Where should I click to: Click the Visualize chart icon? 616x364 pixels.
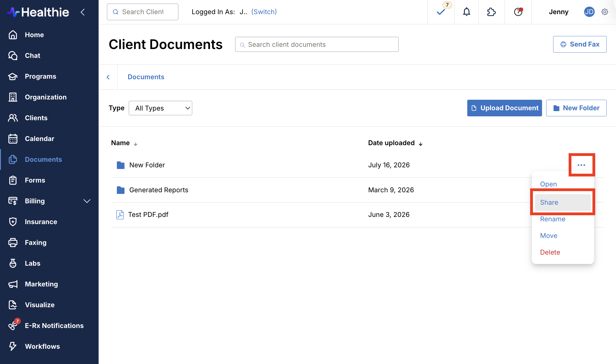(13, 305)
